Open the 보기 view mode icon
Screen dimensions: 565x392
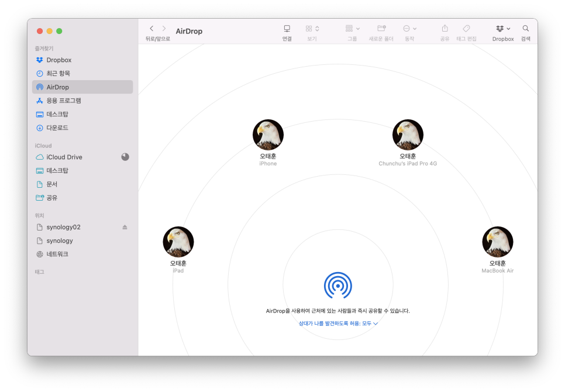(x=312, y=29)
